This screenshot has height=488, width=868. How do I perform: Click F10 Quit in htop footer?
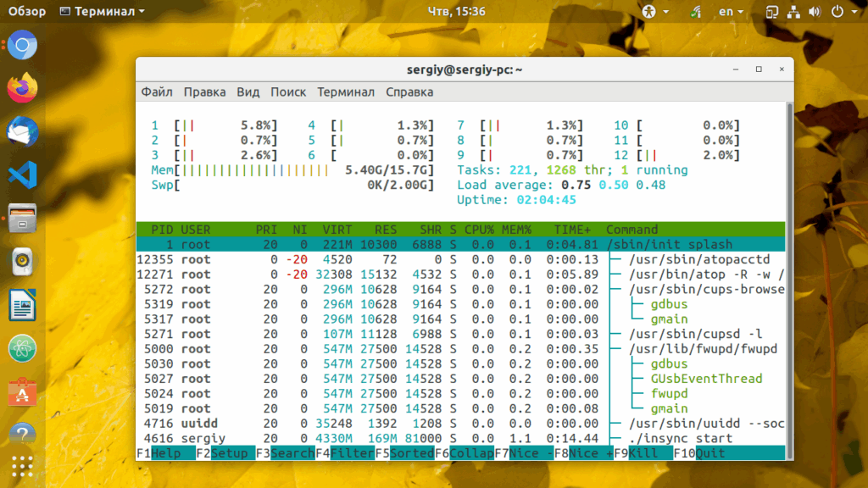pos(699,453)
